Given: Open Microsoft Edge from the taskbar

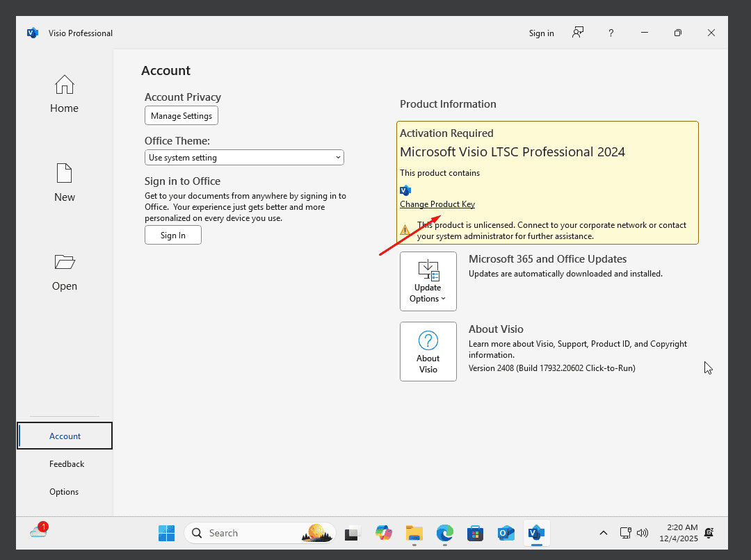Looking at the screenshot, I should [444, 533].
